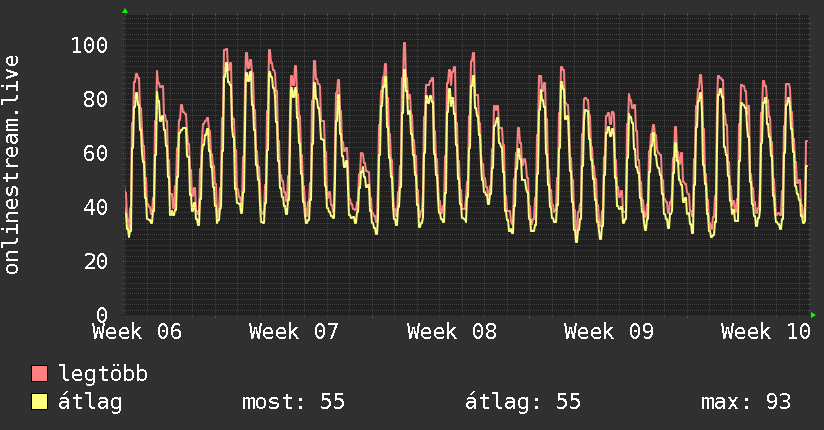The width and height of the screenshot is (824, 430).
Task: Click the Week 07 axis label
Action: pos(294,332)
